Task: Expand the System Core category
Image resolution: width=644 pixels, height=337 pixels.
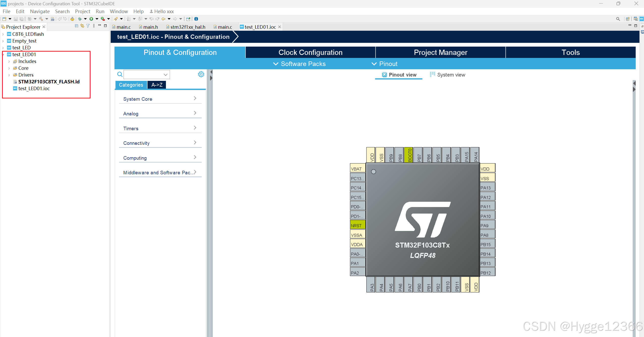Action: pos(160,99)
